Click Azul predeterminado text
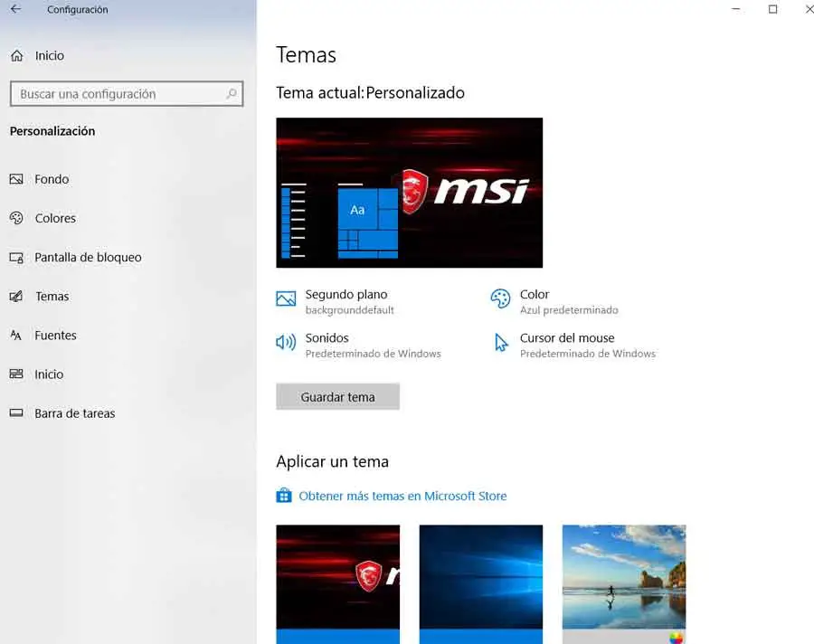This screenshot has height=644, width=814. point(569,310)
